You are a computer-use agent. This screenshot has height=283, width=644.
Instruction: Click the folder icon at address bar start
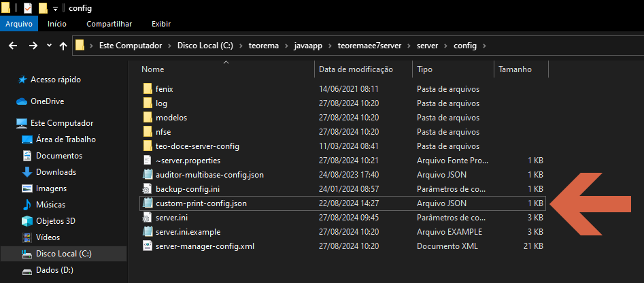(x=80, y=45)
